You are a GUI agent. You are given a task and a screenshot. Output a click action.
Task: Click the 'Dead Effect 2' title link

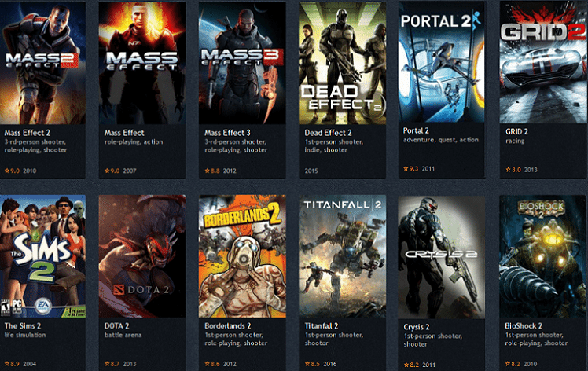tap(328, 133)
